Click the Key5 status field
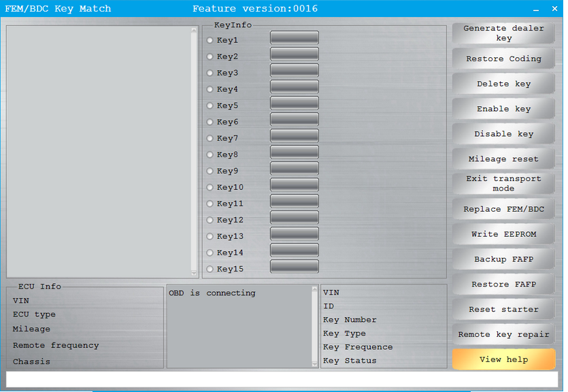This screenshot has height=392, width=568. pyautogui.click(x=295, y=103)
